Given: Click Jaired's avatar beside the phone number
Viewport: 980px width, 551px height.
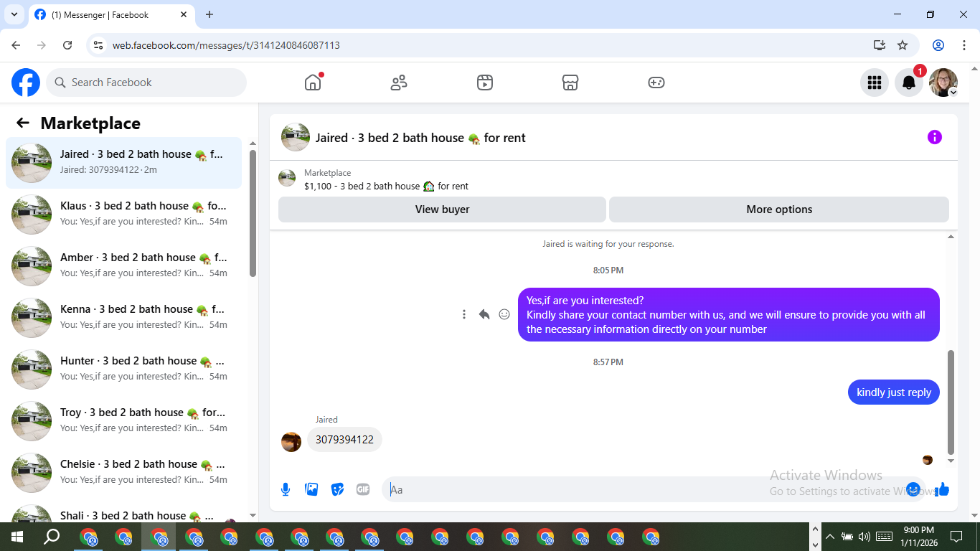Looking at the screenshot, I should click(x=291, y=442).
